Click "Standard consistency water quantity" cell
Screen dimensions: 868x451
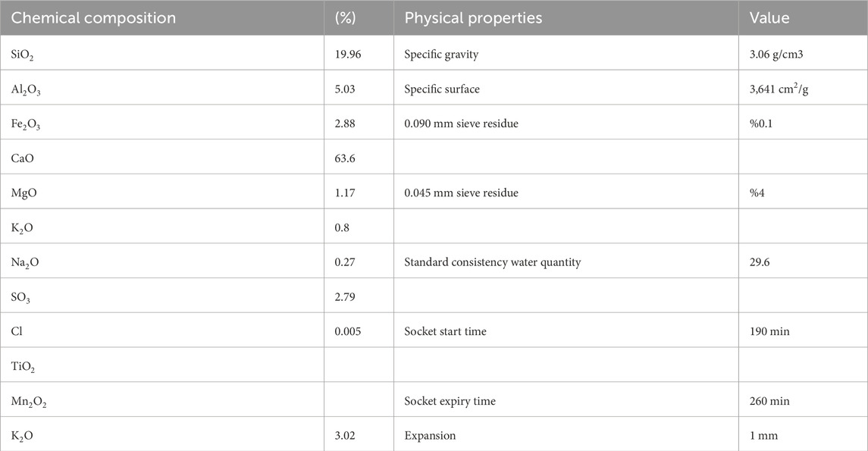click(493, 263)
